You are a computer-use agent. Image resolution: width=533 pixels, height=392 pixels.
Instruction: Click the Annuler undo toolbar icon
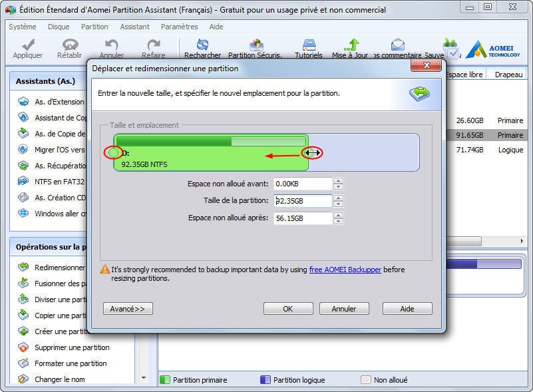[x=112, y=44]
